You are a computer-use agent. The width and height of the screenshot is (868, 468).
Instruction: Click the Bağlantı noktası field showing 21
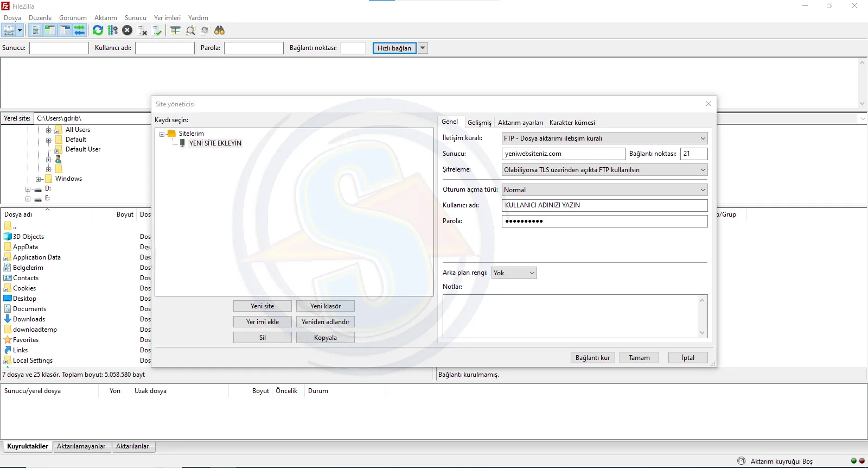(x=694, y=154)
